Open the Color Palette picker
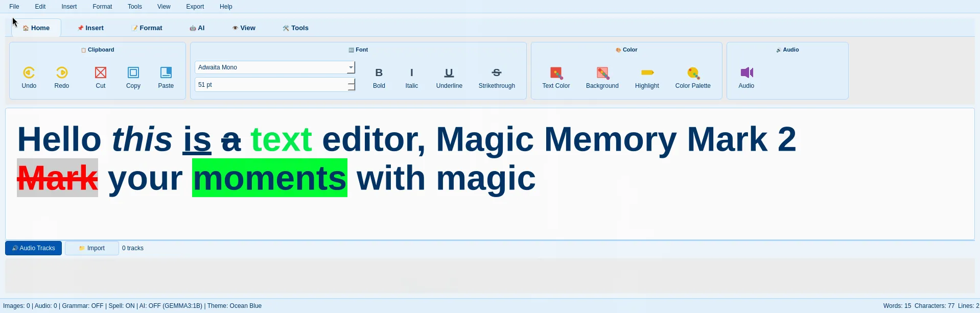 pos(693,73)
